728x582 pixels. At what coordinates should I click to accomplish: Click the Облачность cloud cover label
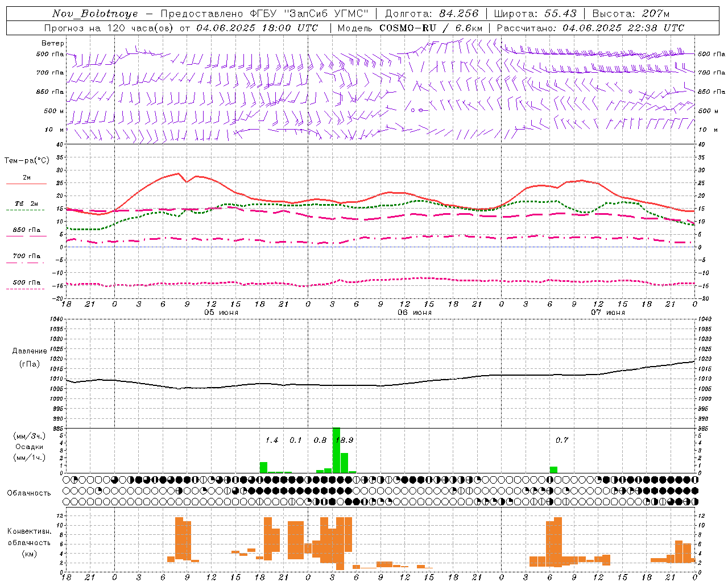[29, 493]
